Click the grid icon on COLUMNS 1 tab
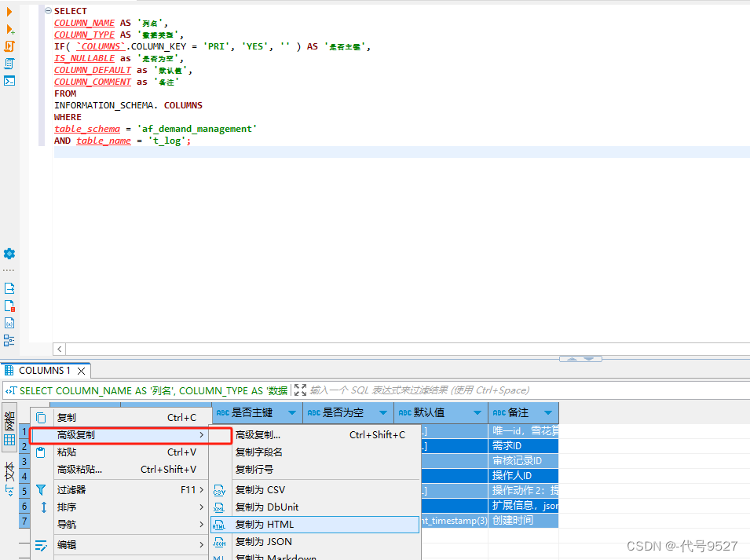This screenshot has width=750, height=560. 9,370
